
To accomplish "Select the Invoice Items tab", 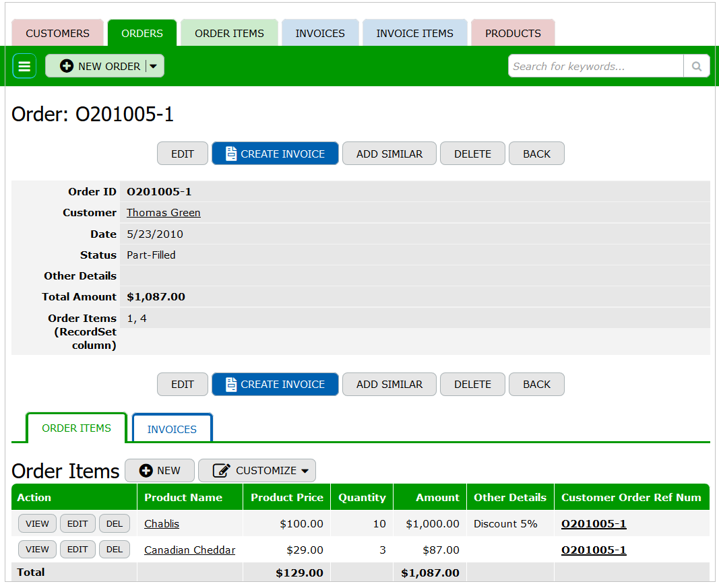I will 414,33.
